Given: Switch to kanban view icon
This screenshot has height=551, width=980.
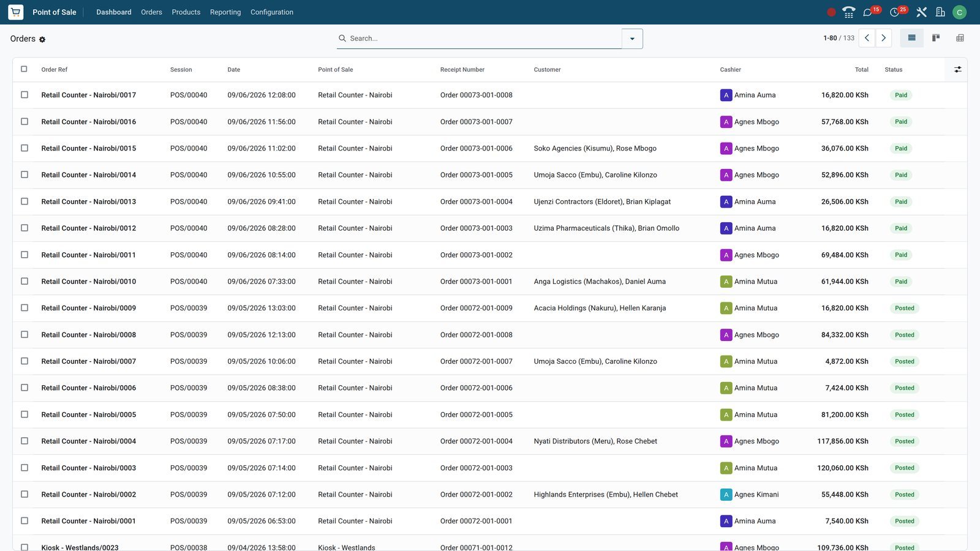Looking at the screenshot, I should pos(936,38).
